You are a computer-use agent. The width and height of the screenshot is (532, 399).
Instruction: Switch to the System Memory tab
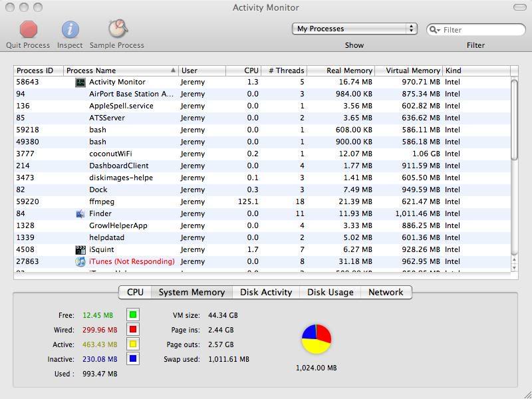[192, 293]
